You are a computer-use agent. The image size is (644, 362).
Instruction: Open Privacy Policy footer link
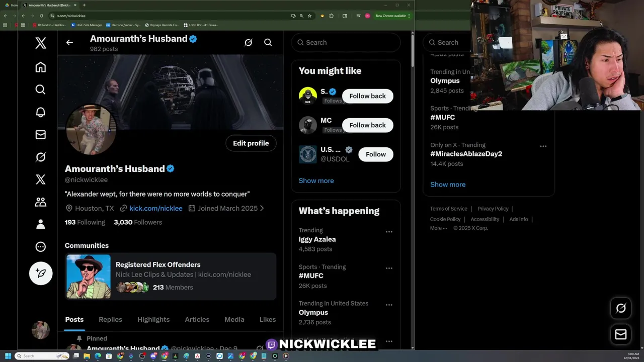pos(493,209)
